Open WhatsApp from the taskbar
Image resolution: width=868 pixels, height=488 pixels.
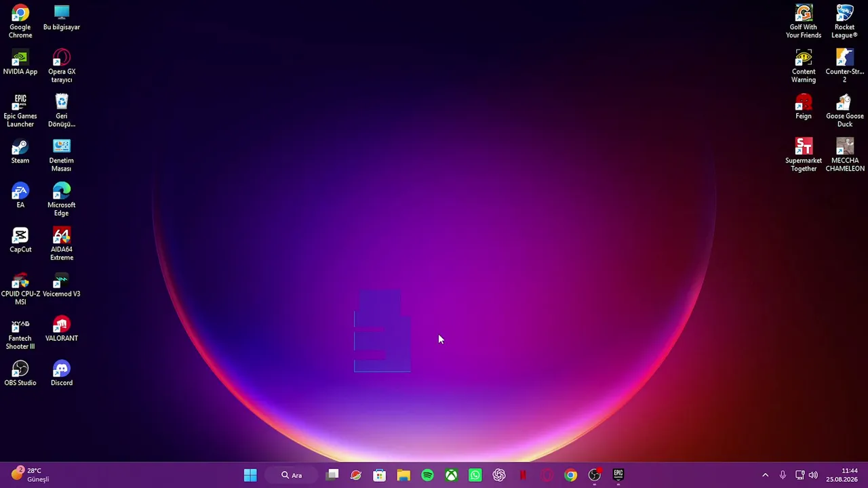475,475
